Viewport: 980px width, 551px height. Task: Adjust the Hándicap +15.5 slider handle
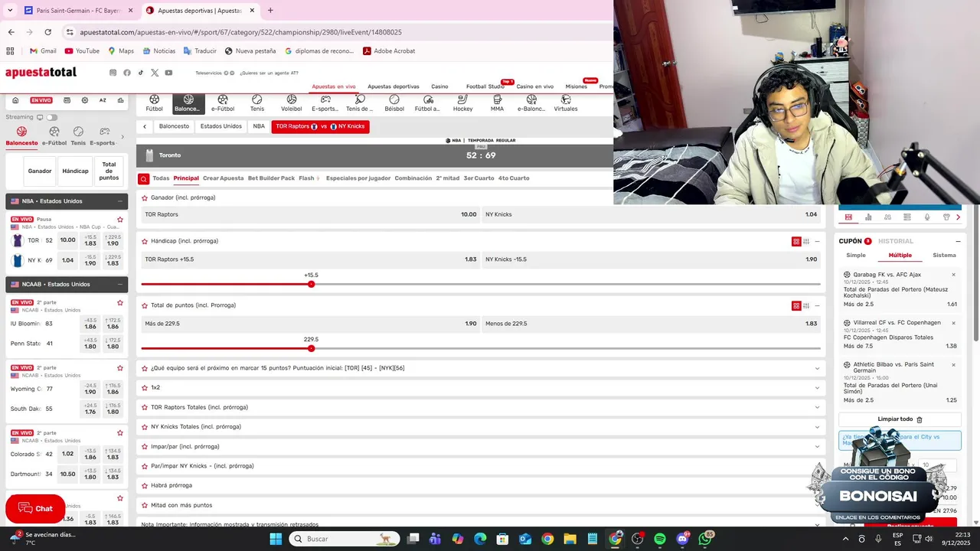[x=311, y=284]
